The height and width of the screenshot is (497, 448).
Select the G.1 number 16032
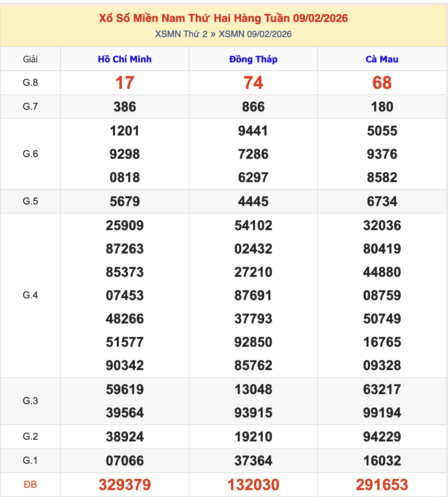click(382, 461)
